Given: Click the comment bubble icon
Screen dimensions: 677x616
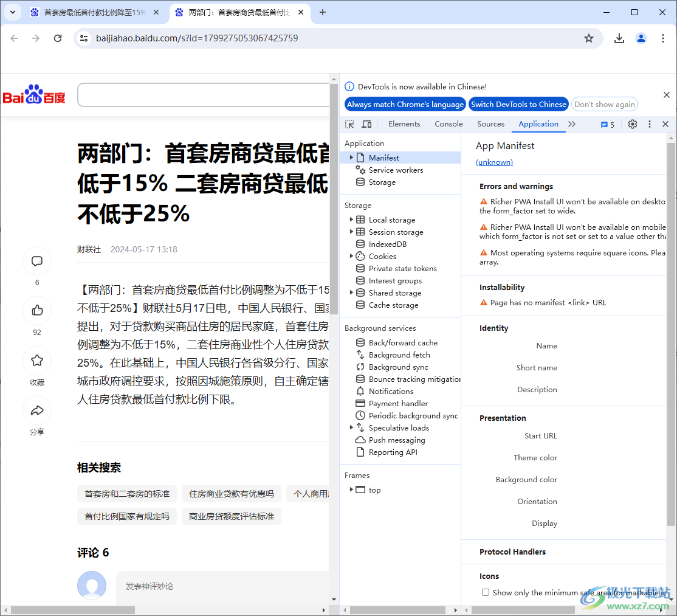Looking at the screenshot, I should pyautogui.click(x=37, y=261).
